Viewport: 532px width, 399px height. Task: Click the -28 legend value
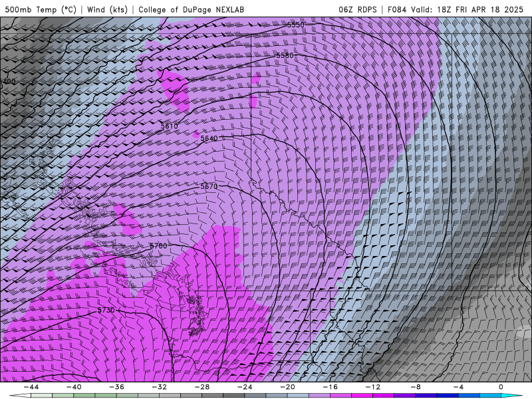pyautogui.click(x=202, y=387)
